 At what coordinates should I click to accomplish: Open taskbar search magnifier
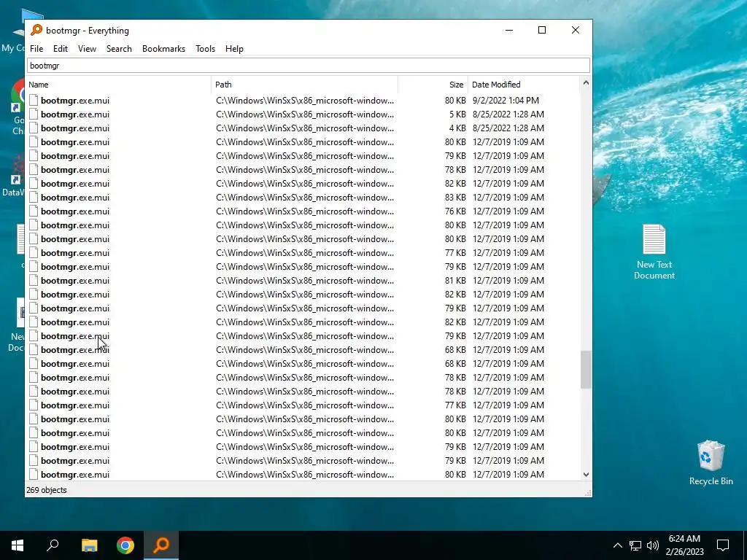(x=53, y=545)
